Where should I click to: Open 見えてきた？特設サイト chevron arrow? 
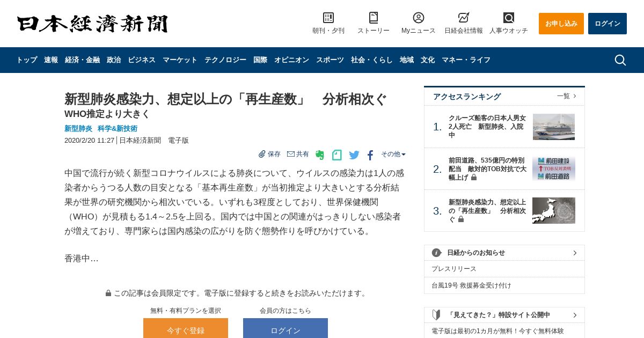tap(575, 315)
